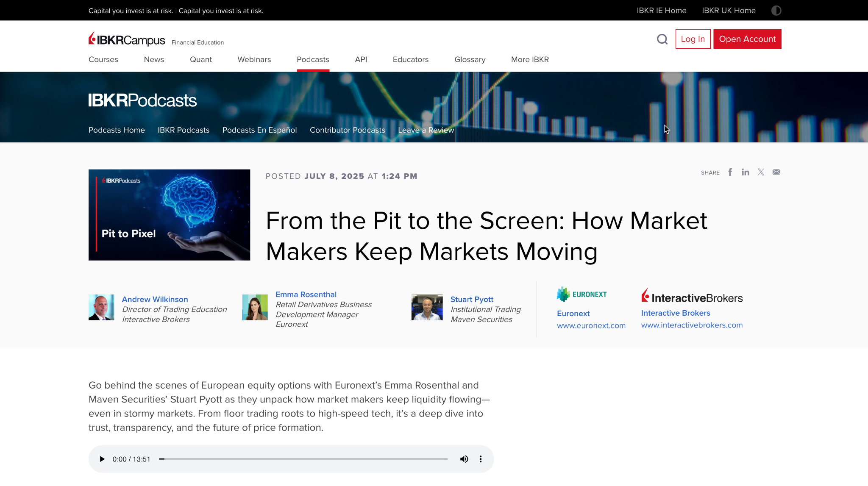The image size is (868, 486).
Task: Share the episode on Facebook
Action: pos(730,172)
